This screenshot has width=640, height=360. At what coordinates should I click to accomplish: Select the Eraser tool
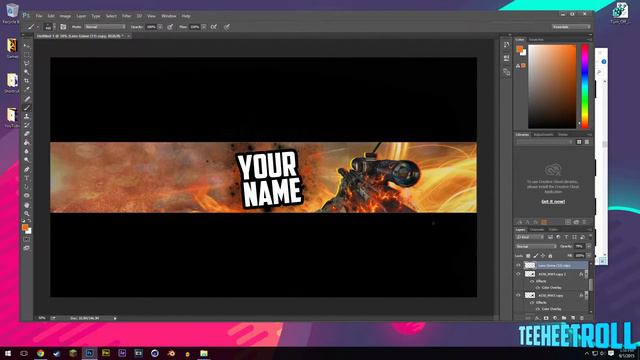[x=27, y=134]
